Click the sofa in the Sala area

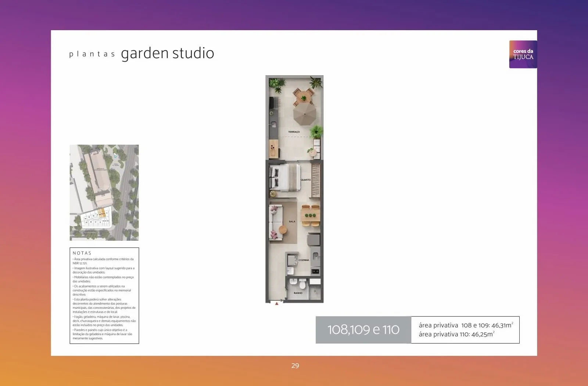[x=275, y=222]
